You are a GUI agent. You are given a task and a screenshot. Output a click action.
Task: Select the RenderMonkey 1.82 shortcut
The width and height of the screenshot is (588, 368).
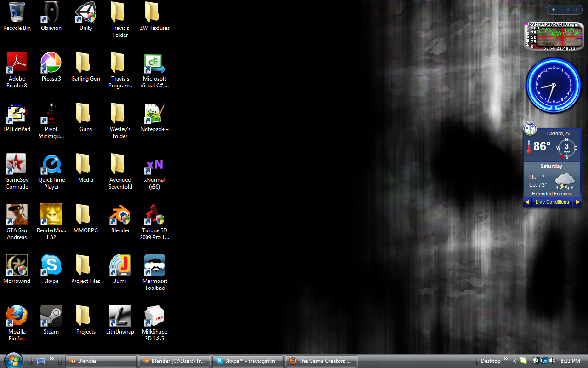51,222
